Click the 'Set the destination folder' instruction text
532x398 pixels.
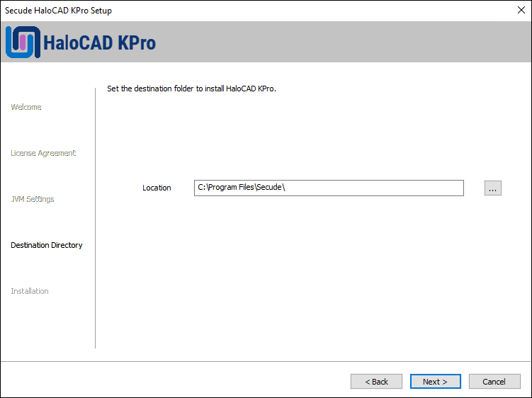pyautogui.click(x=192, y=89)
